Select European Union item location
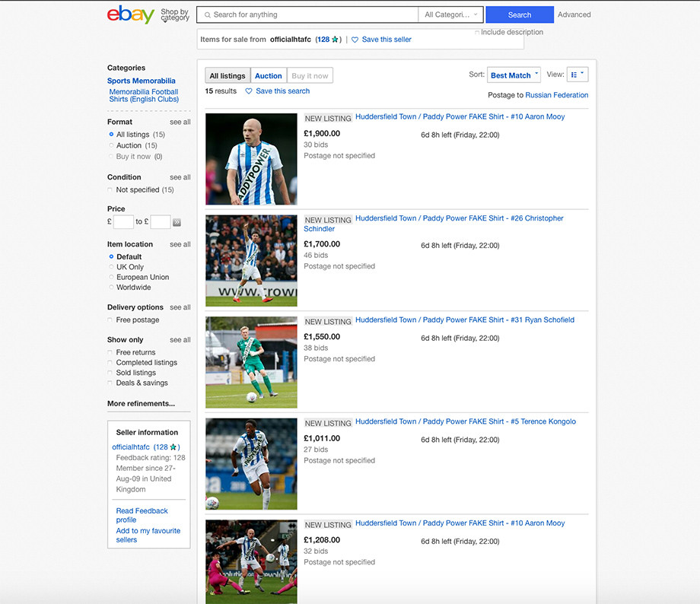This screenshot has width=700, height=604. pyautogui.click(x=111, y=277)
